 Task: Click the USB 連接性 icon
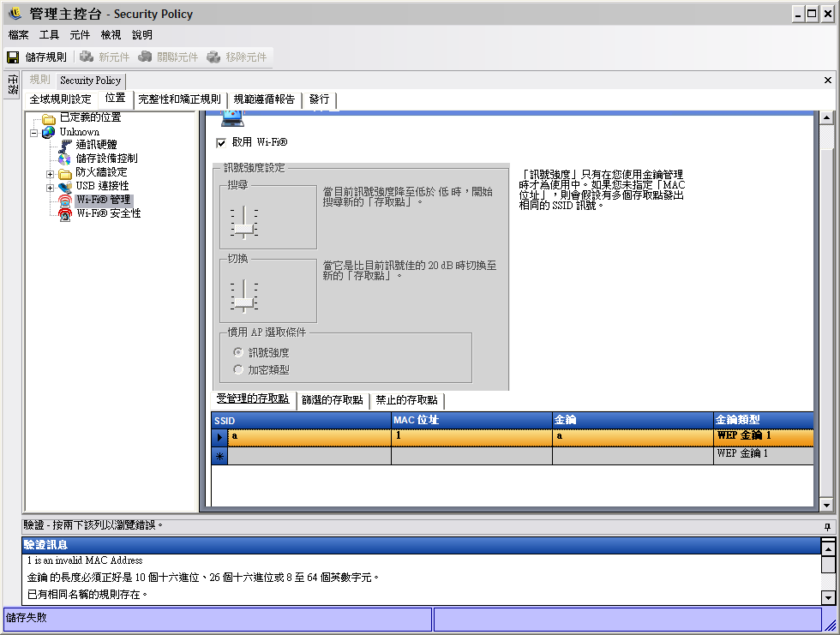click(x=65, y=187)
